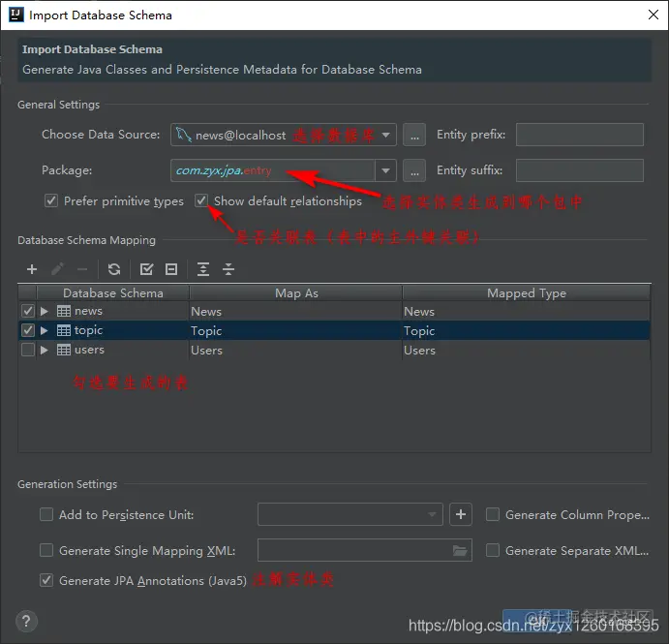Viewport: 669px width, 644px height.
Task: Click the remove minus icon in mapping toolbar
Action: pos(82,269)
